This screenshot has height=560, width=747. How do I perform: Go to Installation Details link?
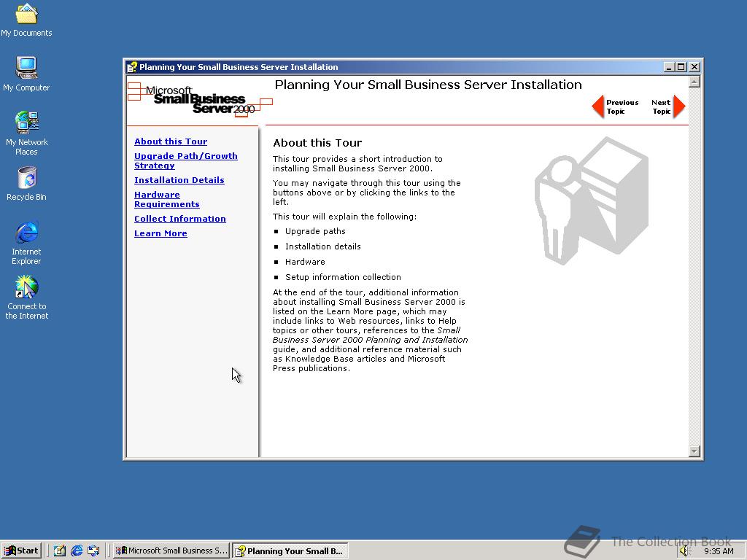(179, 180)
